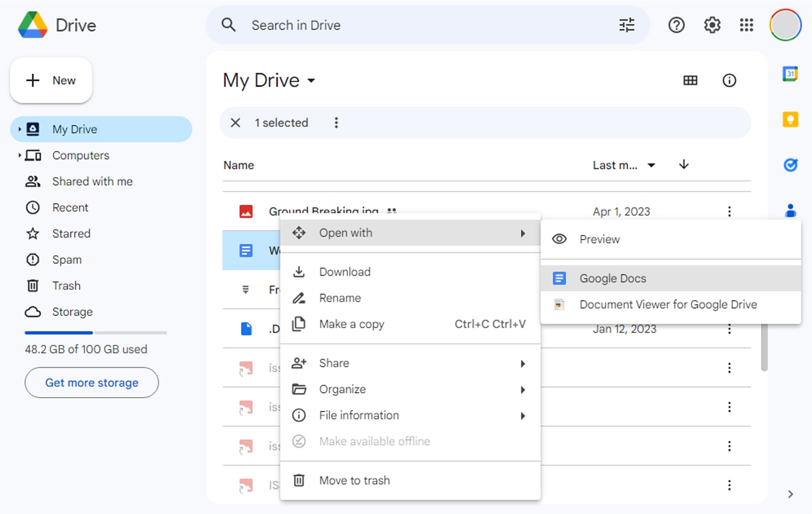812x514 pixels.
Task: Select Google Docs from Open with submenu
Action: (613, 278)
